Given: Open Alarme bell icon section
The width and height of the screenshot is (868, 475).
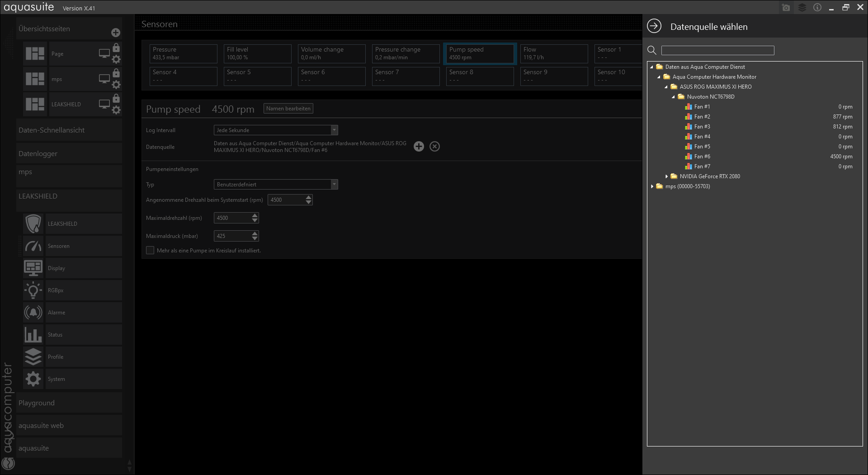Looking at the screenshot, I should point(33,313).
